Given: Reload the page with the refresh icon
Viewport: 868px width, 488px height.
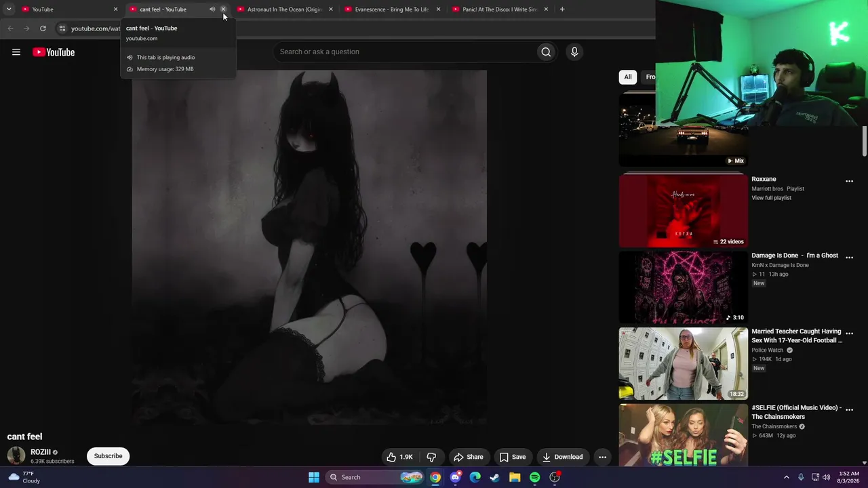Looking at the screenshot, I should tap(43, 28).
